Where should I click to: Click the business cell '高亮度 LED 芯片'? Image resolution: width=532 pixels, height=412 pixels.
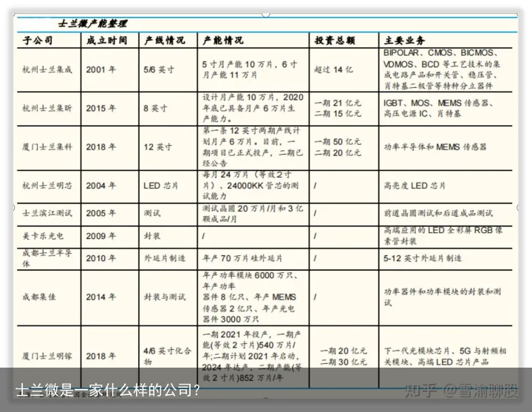(415, 186)
